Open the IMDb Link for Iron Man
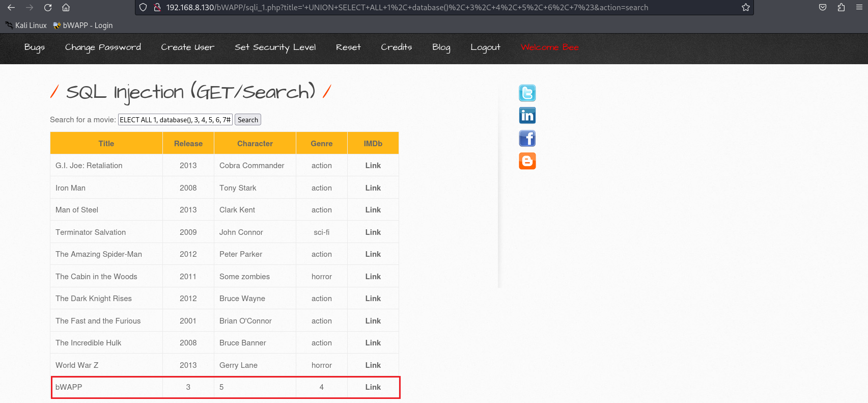The width and height of the screenshot is (868, 403). pyautogui.click(x=373, y=188)
